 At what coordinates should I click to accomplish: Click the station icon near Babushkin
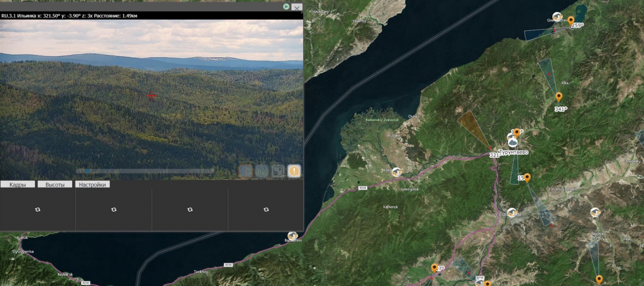point(292,236)
